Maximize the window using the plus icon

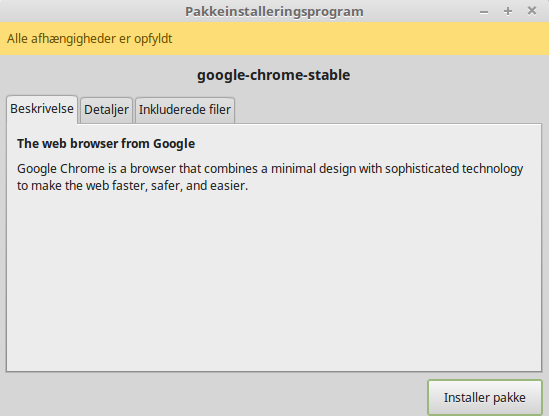coord(508,12)
